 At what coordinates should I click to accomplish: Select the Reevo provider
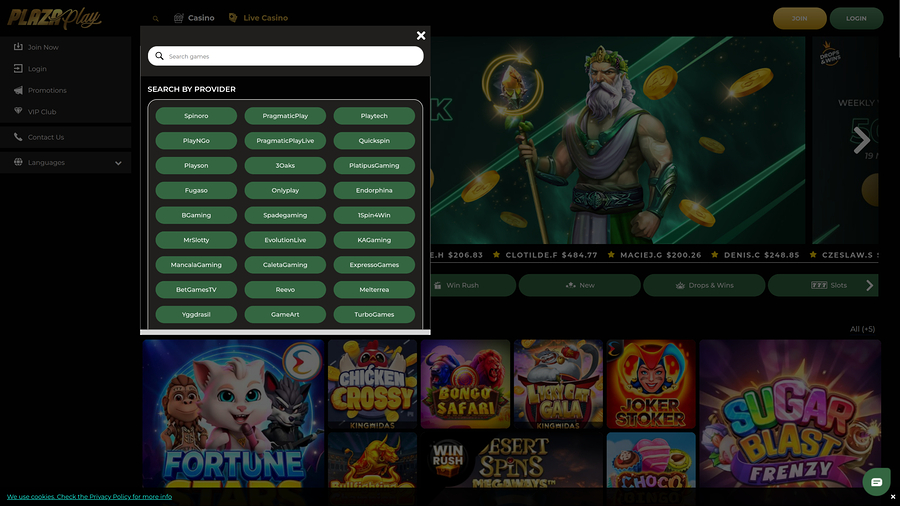point(285,290)
